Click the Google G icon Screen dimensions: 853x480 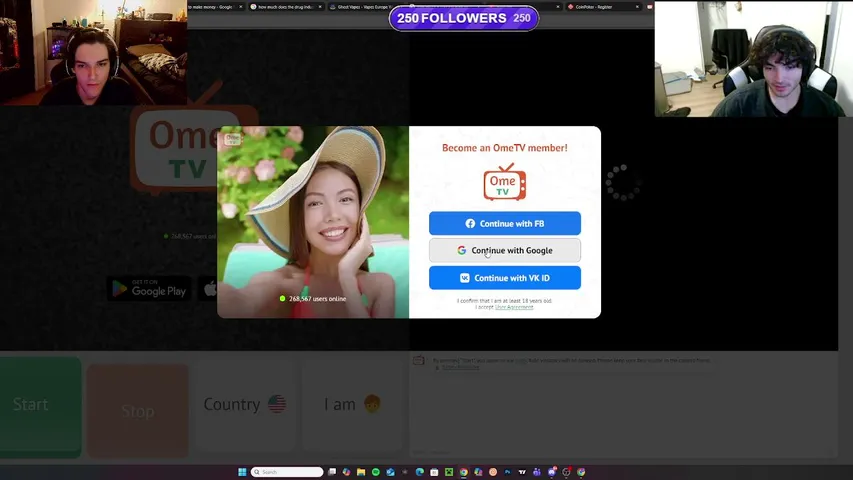[x=461, y=250]
